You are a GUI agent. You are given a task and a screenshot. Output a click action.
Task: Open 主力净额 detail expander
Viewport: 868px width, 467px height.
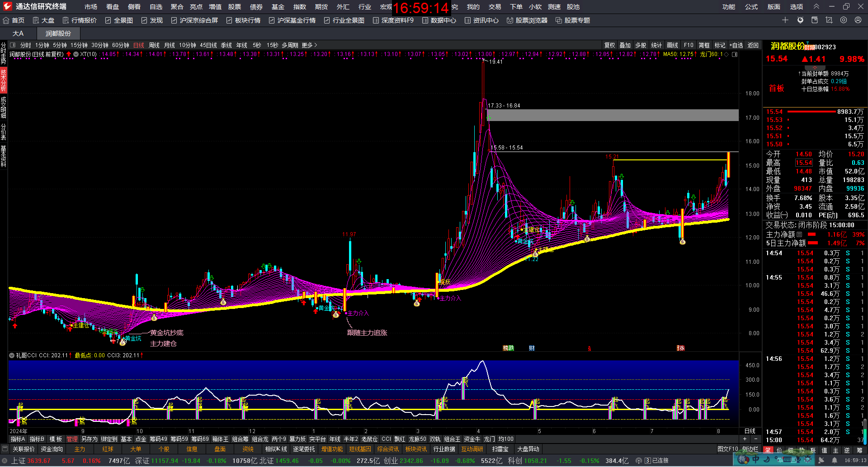[799, 234]
